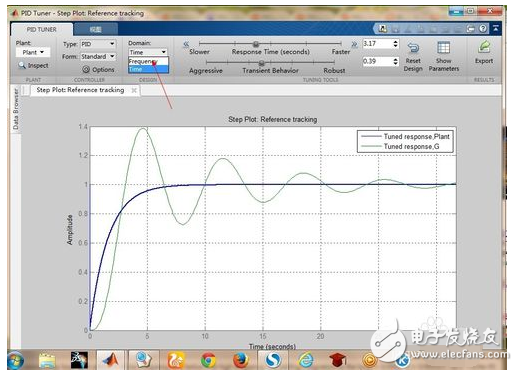Open the controller Type dropdown
This screenshot has height=371, width=518.
pyautogui.click(x=98, y=44)
